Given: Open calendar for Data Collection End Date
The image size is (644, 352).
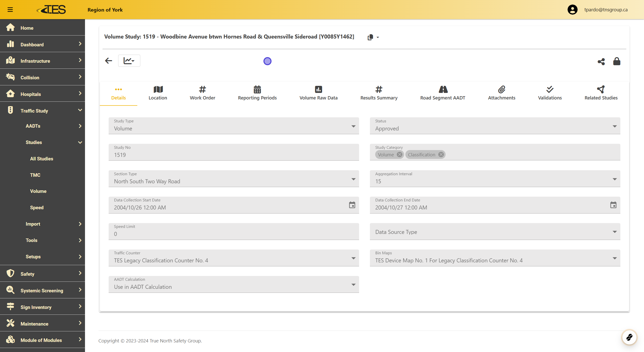Looking at the screenshot, I should tap(613, 205).
